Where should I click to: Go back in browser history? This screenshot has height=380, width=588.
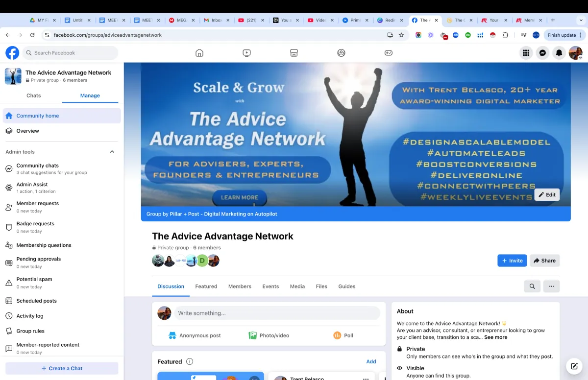point(8,35)
